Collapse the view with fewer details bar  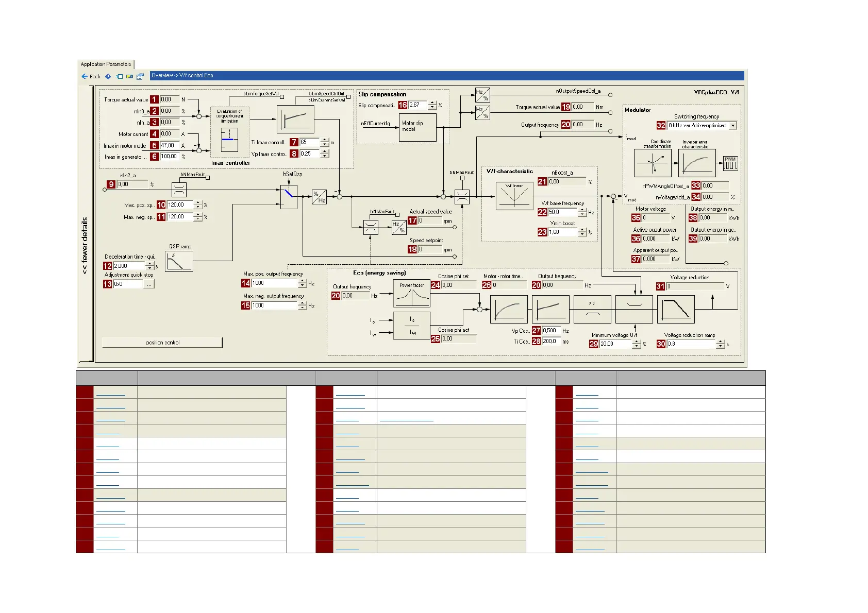pos(85,245)
